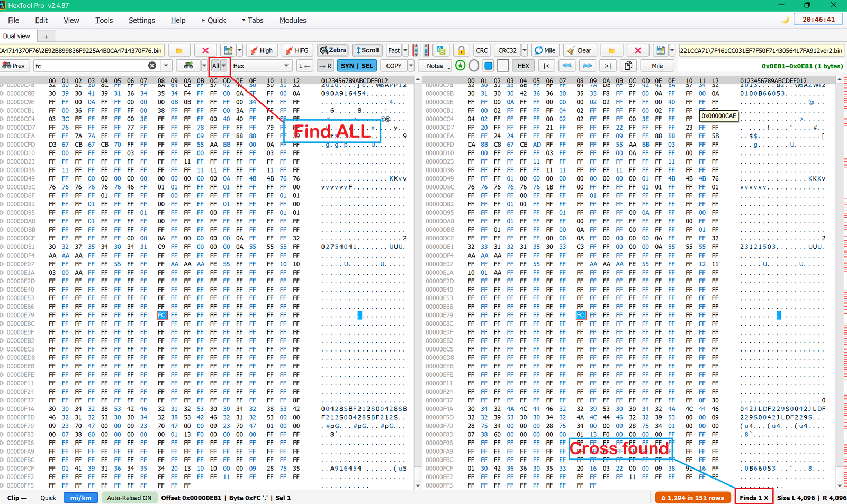The height and width of the screenshot is (504, 847).
Task: Open left file with the folder icon
Action: pyautogui.click(x=179, y=50)
